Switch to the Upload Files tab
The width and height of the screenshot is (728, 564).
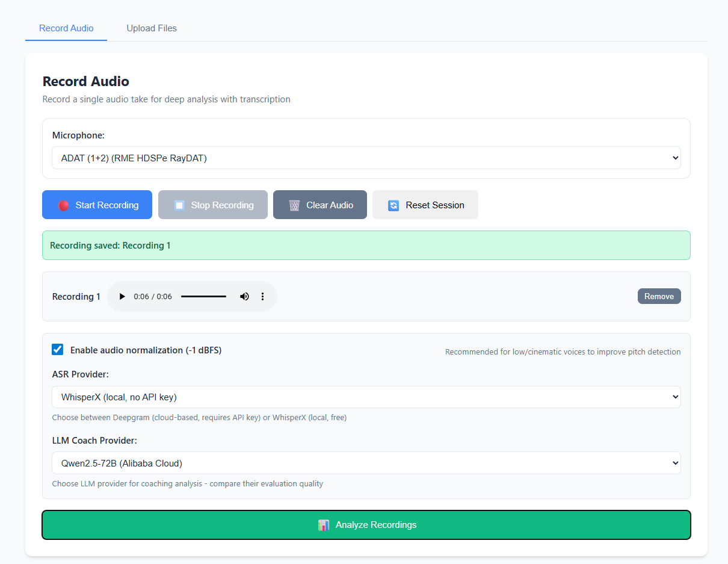pyautogui.click(x=151, y=28)
